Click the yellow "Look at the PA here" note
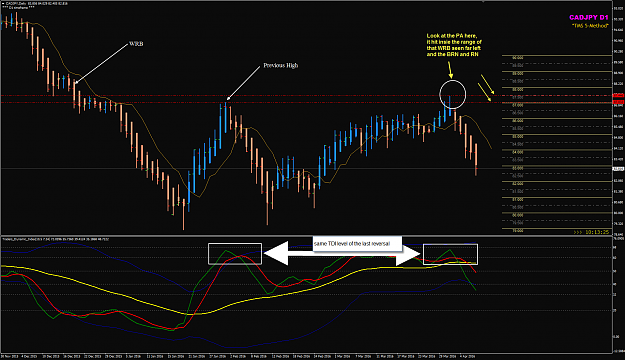Viewport: 625px width, 360px height. click(454, 45)
